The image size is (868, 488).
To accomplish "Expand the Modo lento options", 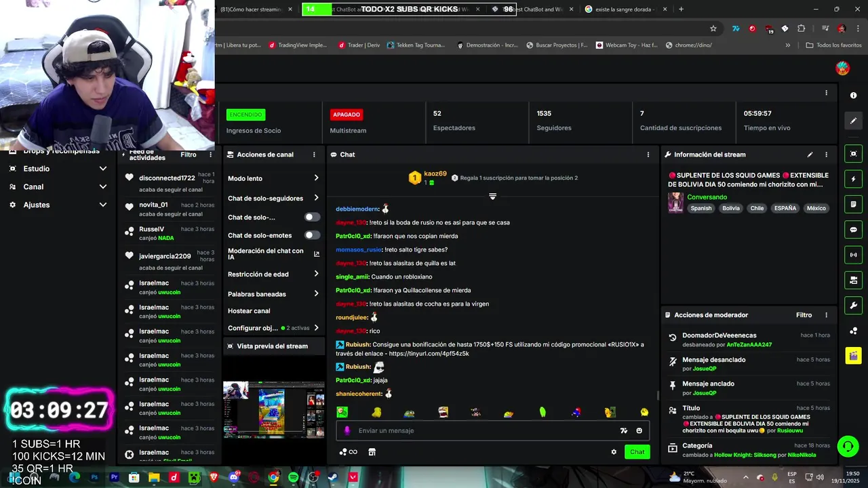I will pos(316,178).
